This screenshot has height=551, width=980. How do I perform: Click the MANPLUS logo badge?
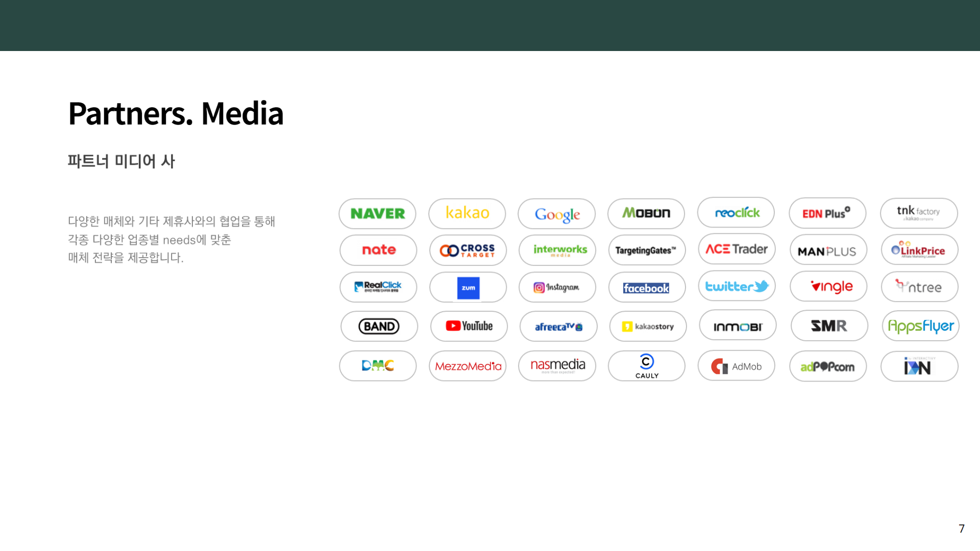click(828, 250)
